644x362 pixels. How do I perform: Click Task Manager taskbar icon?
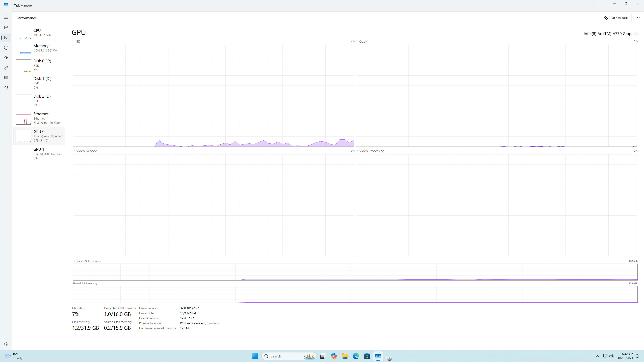click(378, 356)
